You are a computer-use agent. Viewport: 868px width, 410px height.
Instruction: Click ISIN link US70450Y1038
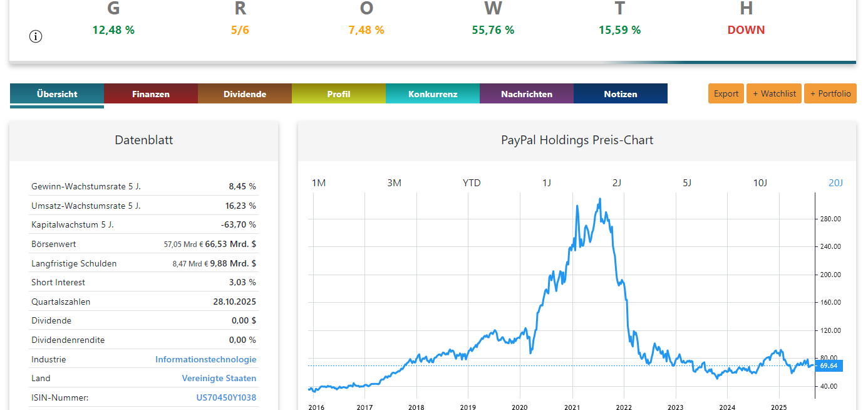click(226, 397)
